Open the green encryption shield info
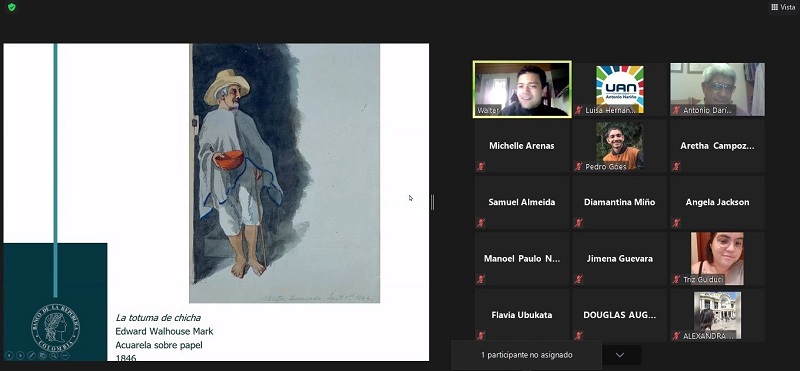 coord(11,7)
